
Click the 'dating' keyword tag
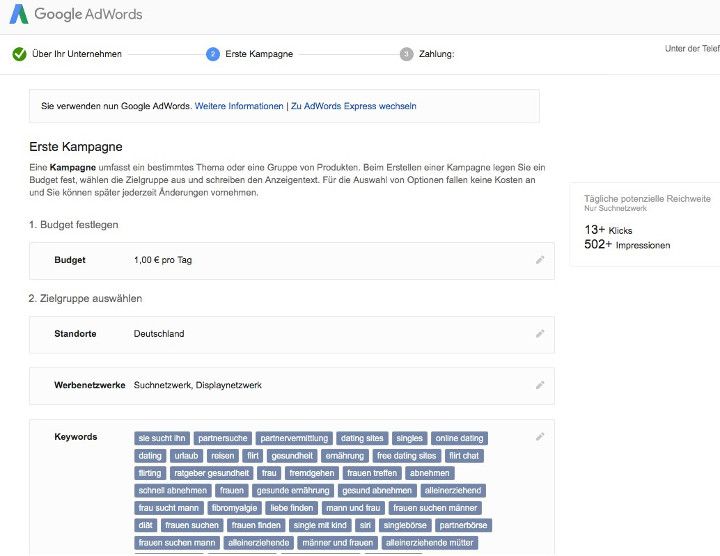pos(150,456)
